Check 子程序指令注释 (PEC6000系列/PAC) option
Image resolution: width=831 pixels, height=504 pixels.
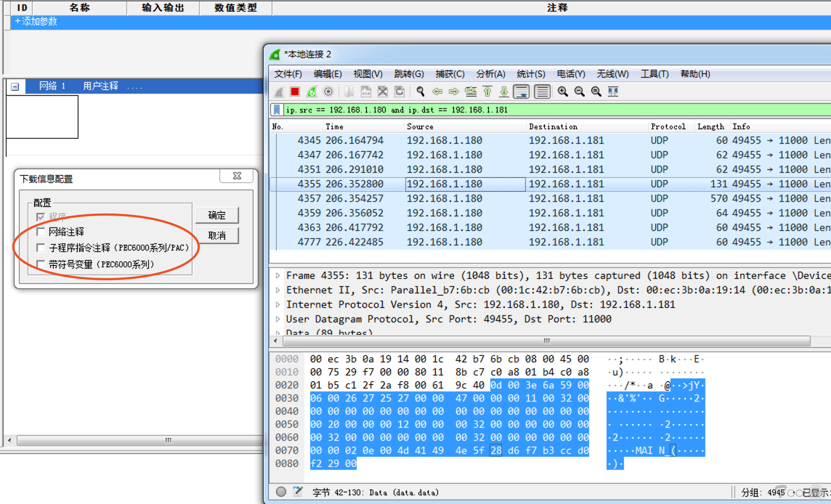[x=41, y=248]
